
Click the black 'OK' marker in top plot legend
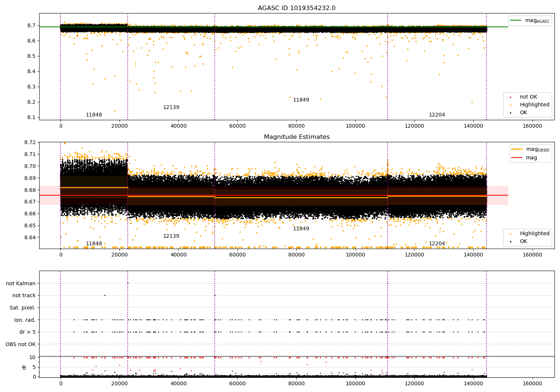pyautogui.click(x=510, y=113)
